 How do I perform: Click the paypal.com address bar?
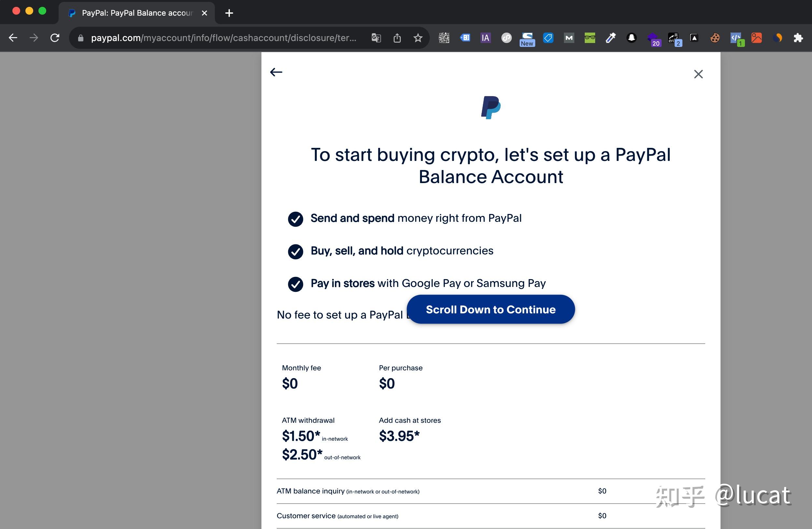click(223, 38)
